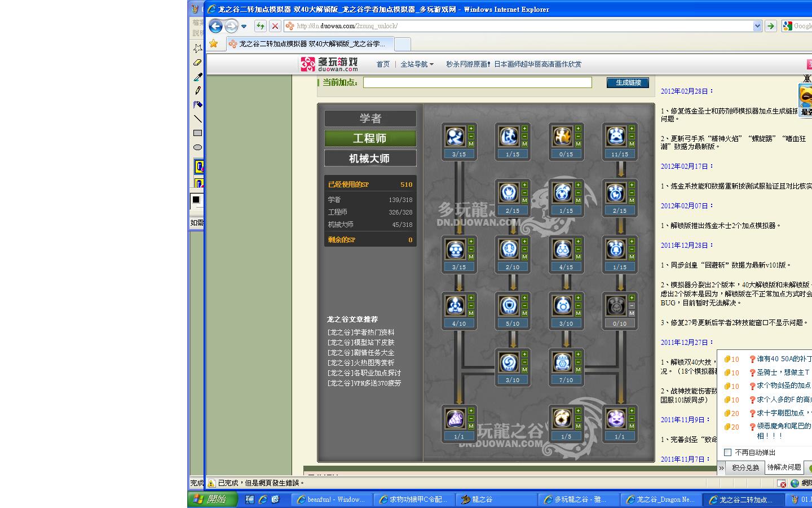Image resolution: width=812 pixels, height=508 pixels.
Task: Click the browser Back arrow button
Action: pyautogui.click(x=215, y=26)
